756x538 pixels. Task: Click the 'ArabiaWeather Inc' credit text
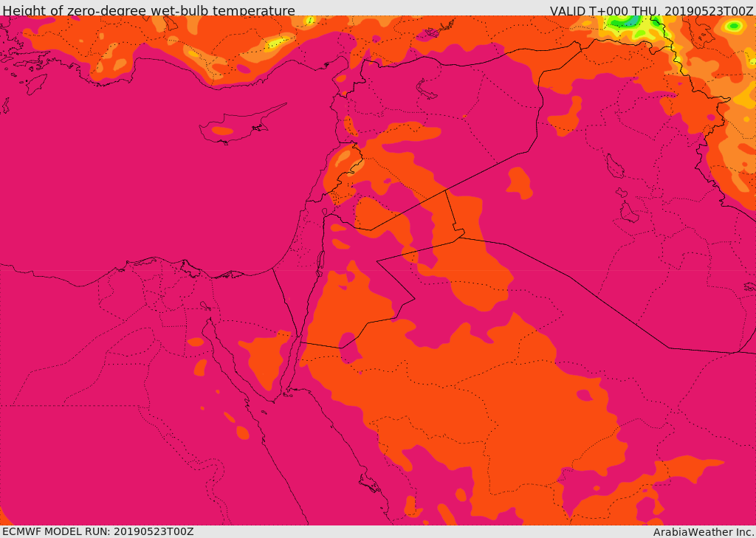pyautogui.click(x=704, y=532)
